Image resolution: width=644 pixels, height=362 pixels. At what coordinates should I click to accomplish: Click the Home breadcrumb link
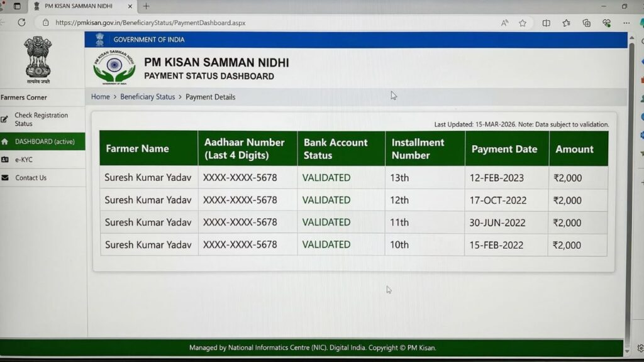tap(100, 97)
